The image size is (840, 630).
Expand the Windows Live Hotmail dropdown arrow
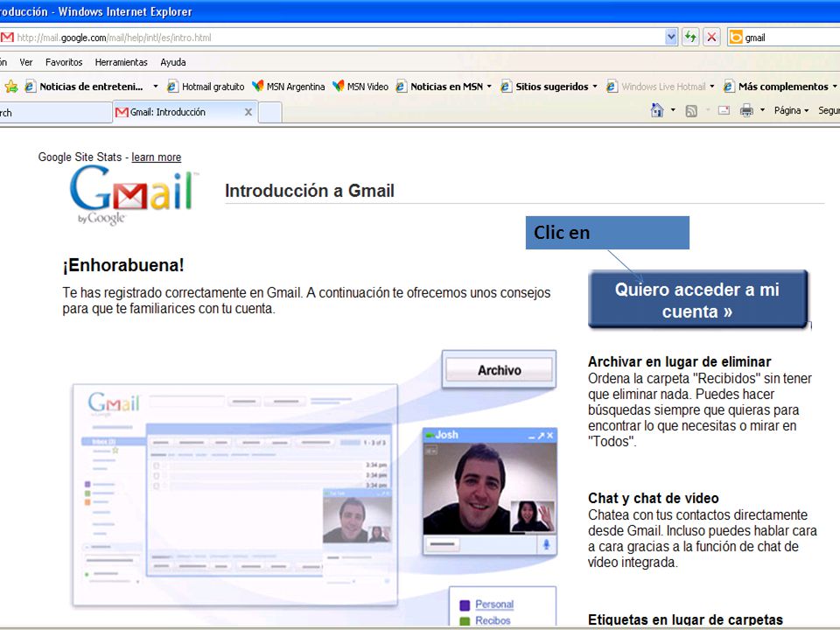pyautogui.click(x=712, y=87)
